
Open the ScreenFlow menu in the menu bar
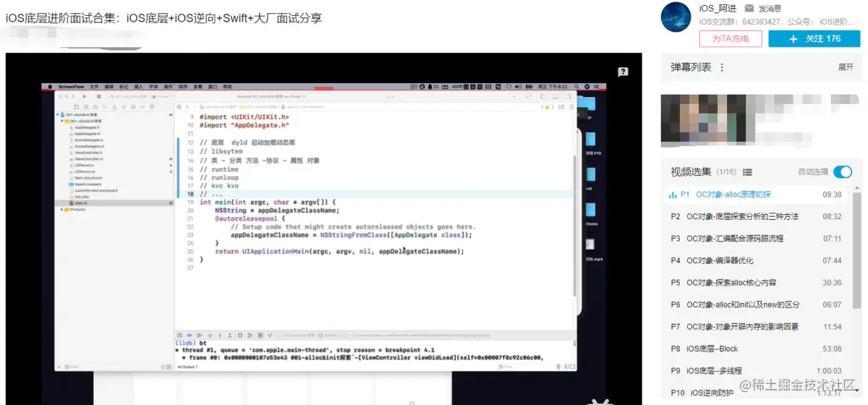70,87
